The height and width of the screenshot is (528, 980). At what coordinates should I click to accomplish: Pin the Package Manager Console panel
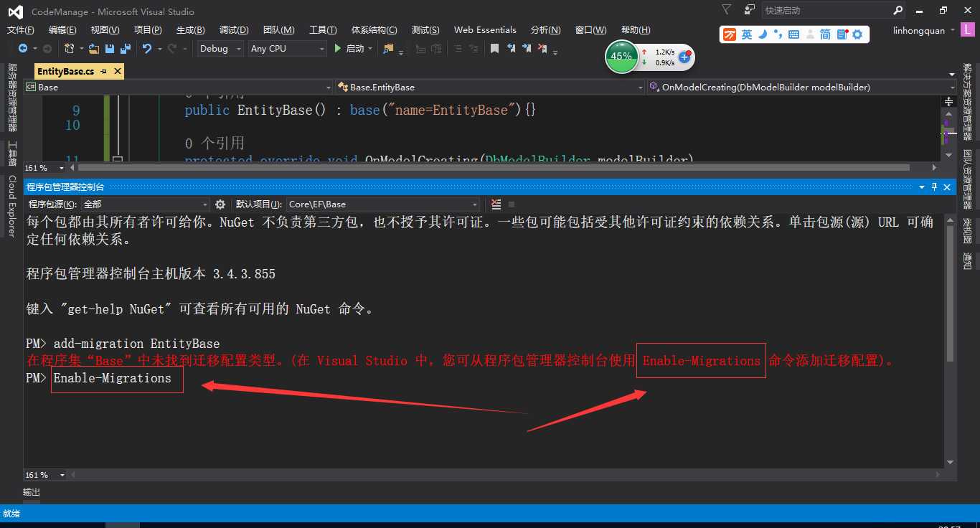pos(935,187)
